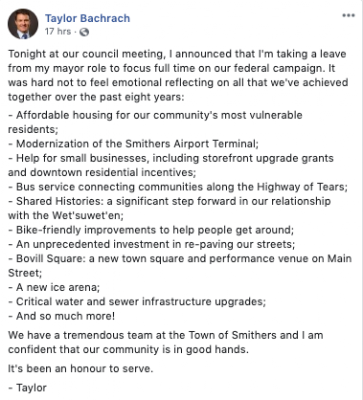
Task: Select the Bike-friendly improvements line
Action: [x=151, y=230]
